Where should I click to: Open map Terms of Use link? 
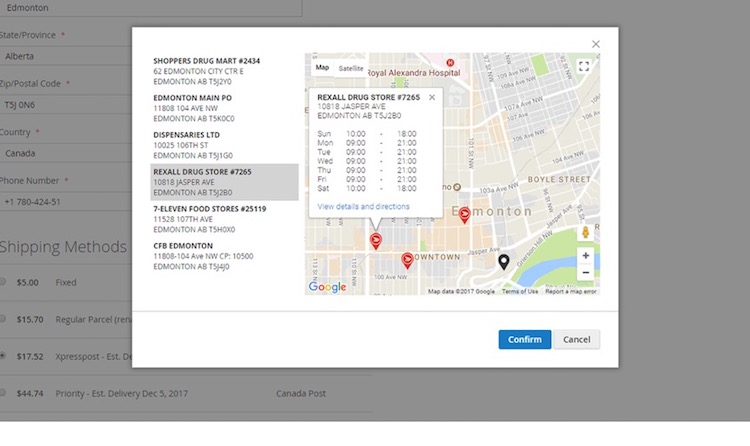click(x=519, y=291)
